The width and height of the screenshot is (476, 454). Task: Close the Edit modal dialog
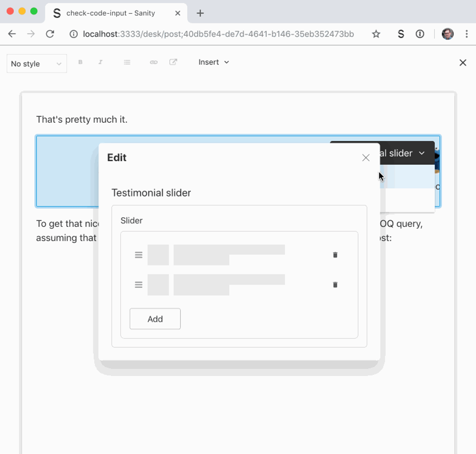pos(365,158)
